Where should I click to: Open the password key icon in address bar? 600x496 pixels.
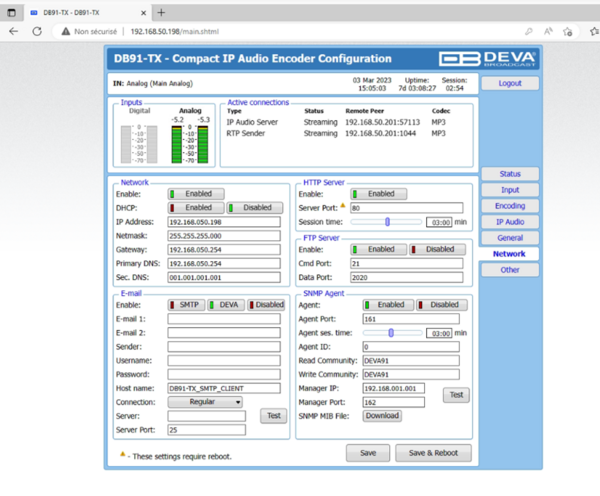528,31
